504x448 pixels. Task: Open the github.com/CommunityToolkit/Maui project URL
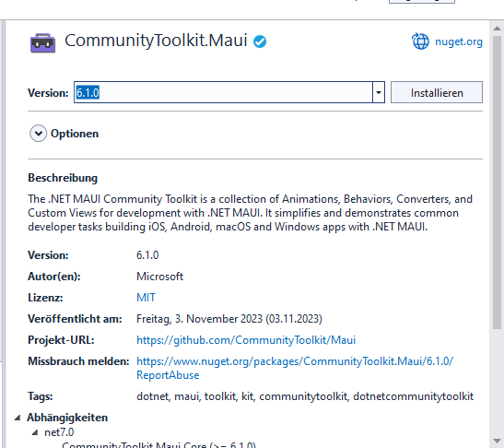[x=246, y=340]
